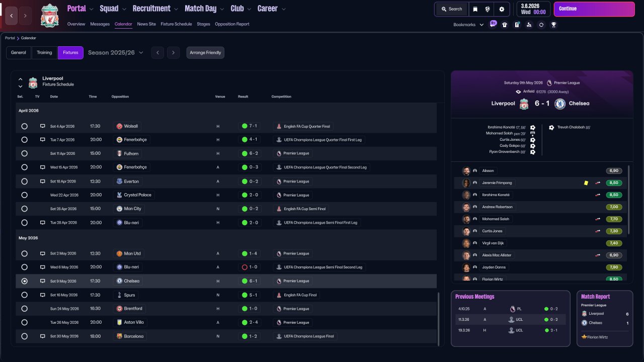
Task: Open the News Site subtab
Action: tap(146, 24)
